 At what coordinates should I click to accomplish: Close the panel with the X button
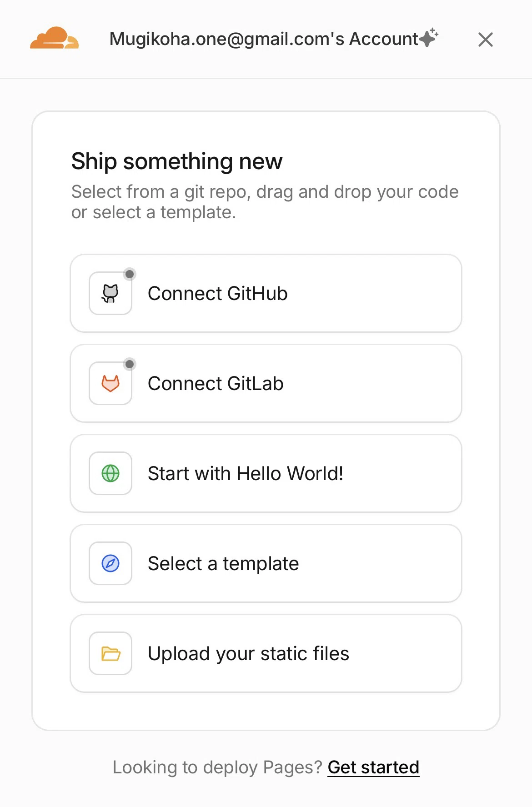[x=486, y=40]
